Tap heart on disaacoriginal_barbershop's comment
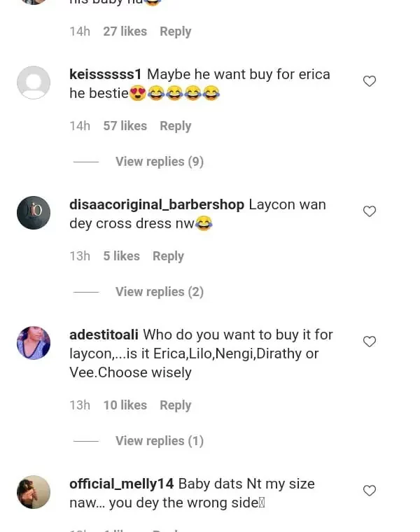 (370, 211)
